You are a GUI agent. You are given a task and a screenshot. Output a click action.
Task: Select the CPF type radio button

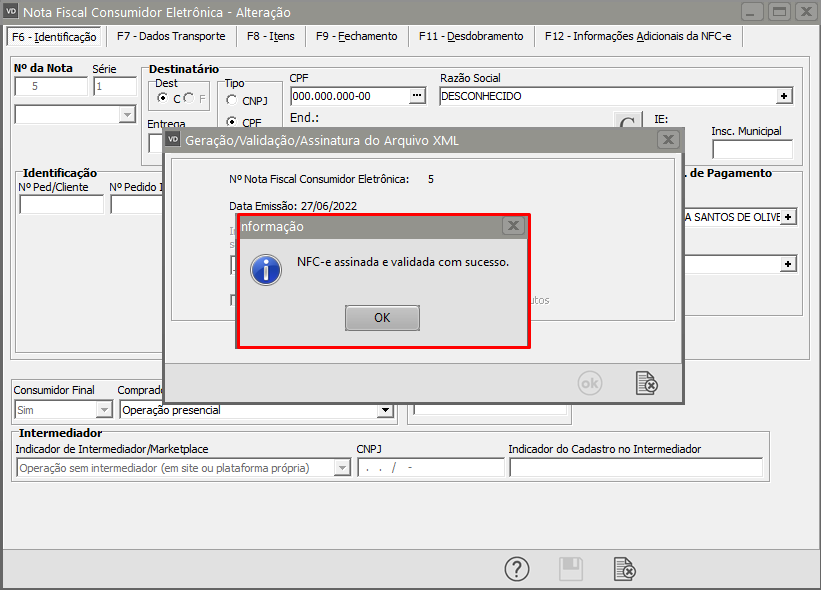click(231, 122)
